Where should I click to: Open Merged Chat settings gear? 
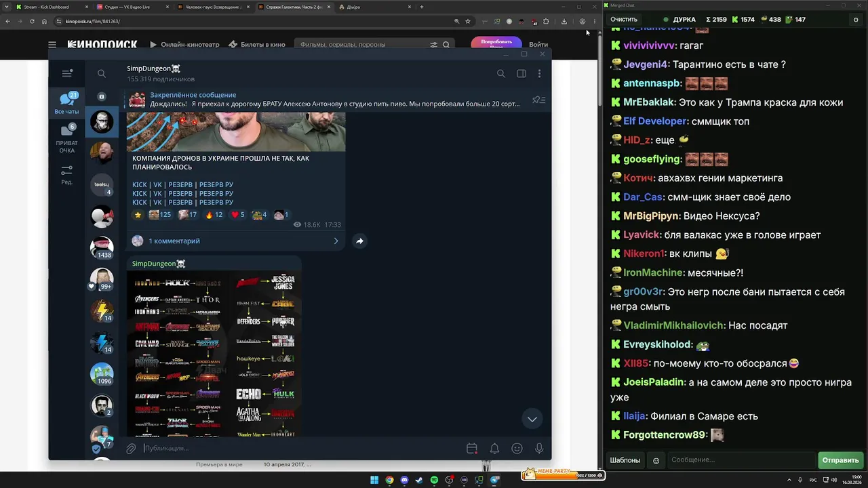pyautogui.click(x=856, y=20)
